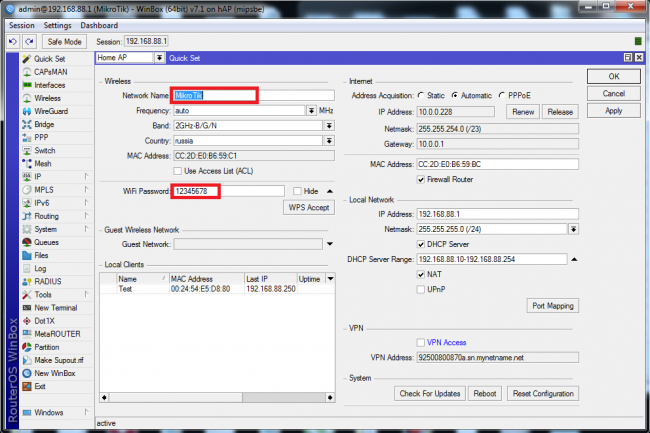The image size is (650, 433).
Task: Click the WiFi Password input field
Action: coord(229,191)
